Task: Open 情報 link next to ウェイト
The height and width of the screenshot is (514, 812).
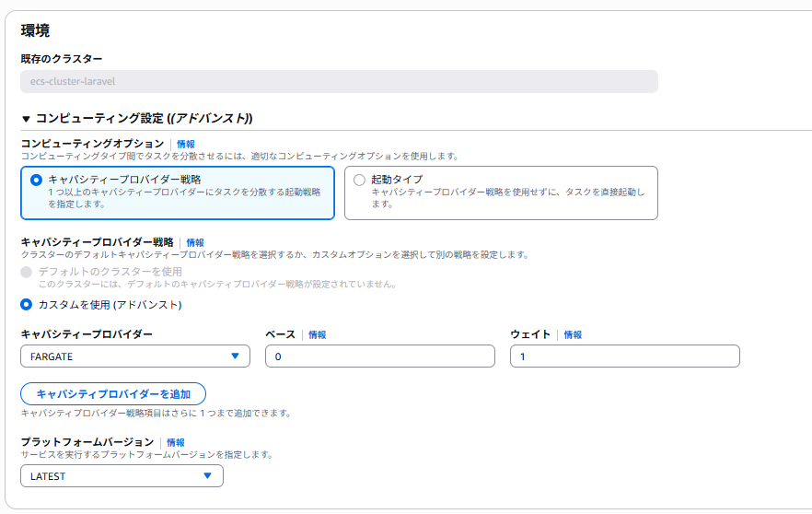Action: [x=573, y=334]
